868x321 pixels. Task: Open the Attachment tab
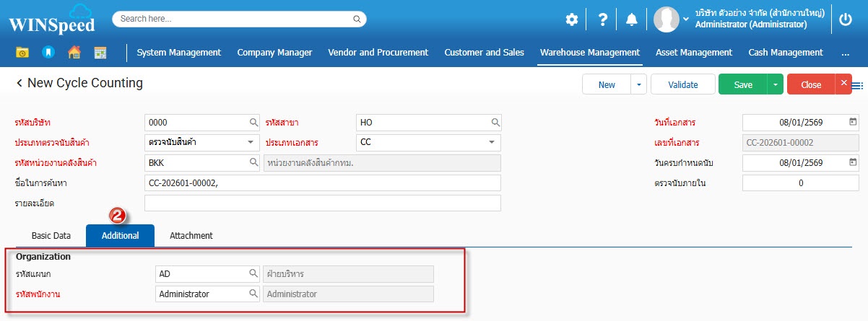point(191,236)
